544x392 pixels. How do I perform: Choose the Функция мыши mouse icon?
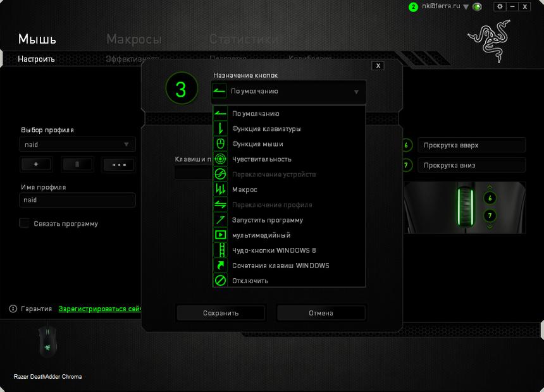click(220, 144)
